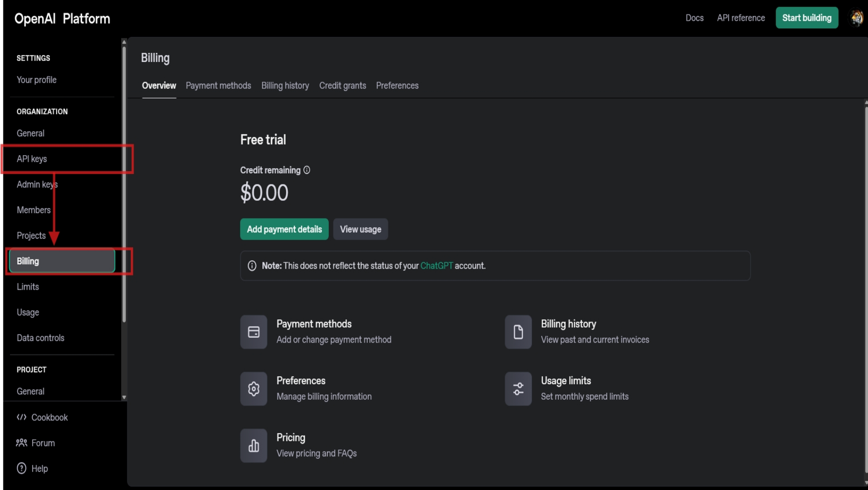868x490 pixels.
Task: Open Data controls in sidebar
Action: [40, 338]
